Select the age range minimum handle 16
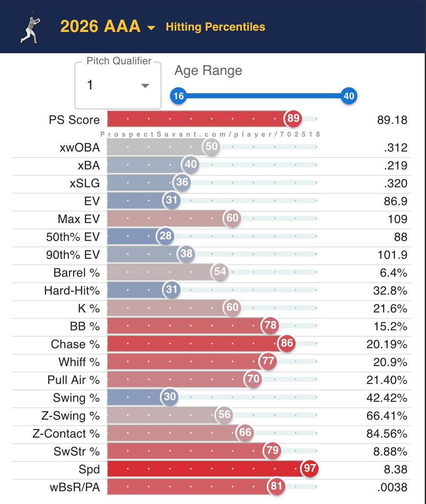This screenshot has height=504, width=426. point(178,96)
